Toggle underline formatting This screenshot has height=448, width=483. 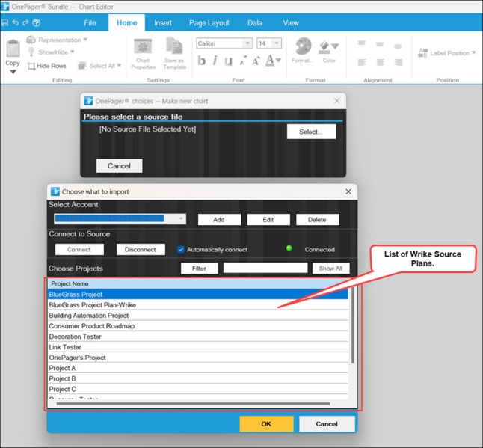pos(228,61)
